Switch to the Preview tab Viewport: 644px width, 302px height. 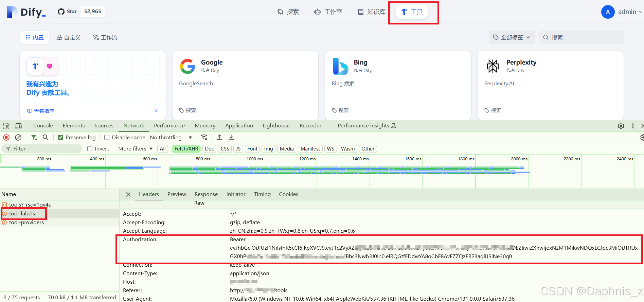[x=177, y=194]
